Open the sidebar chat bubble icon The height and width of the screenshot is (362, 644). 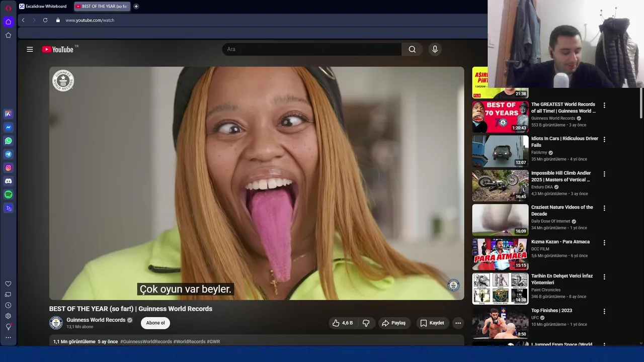(8, 295)
